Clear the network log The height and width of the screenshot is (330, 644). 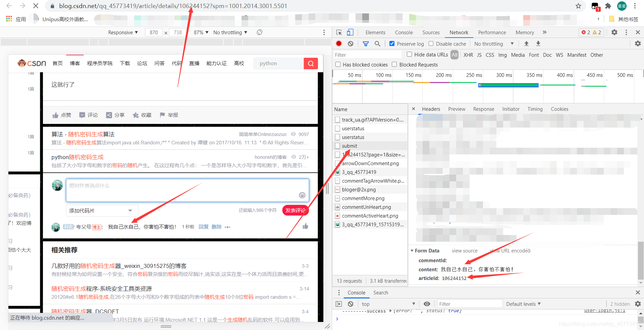[351, 44]
